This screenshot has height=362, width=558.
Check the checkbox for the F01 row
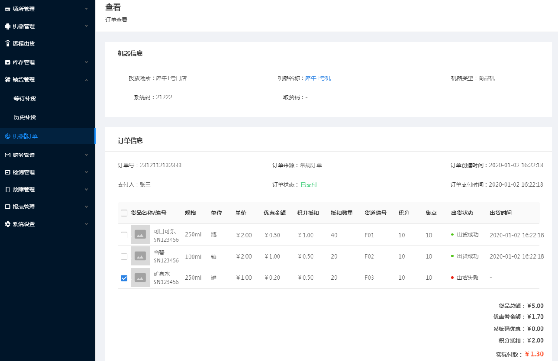pyautogui.click(x=124, y=235)
